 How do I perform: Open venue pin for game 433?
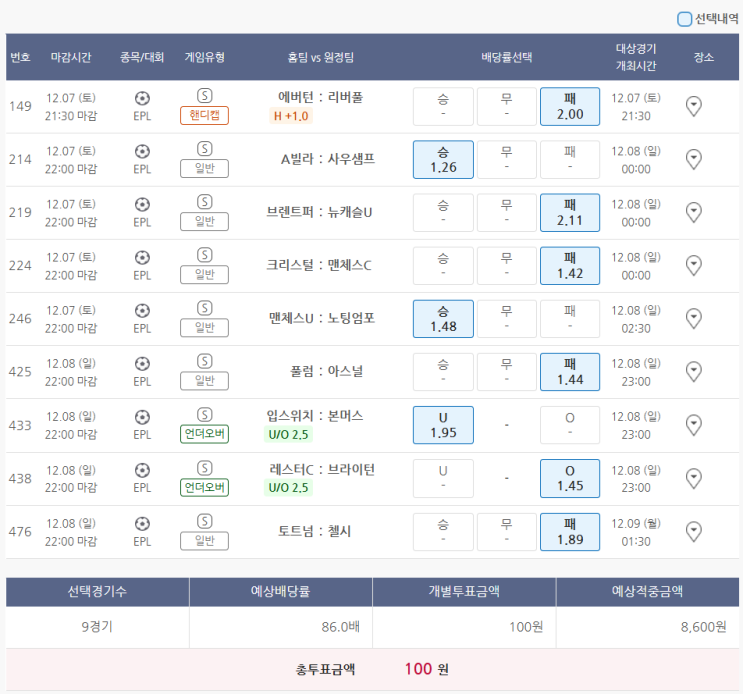[694, 425]
